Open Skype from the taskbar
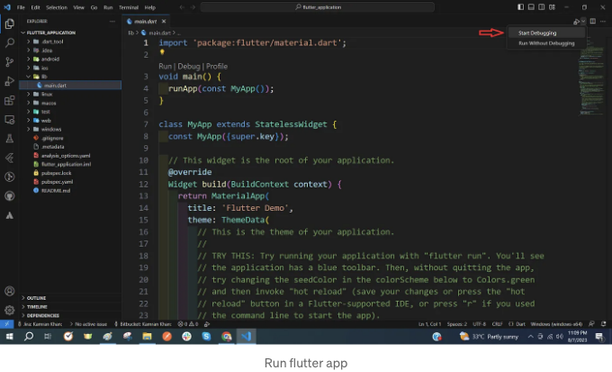The width and height of the screenshot is (612, 372). (206, 336)
